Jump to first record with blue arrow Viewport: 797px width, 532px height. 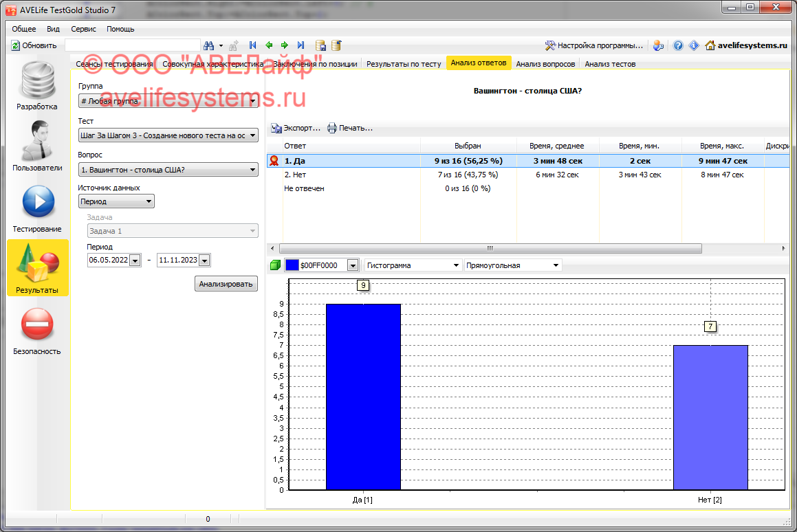pyautogui.click(x=252, y=45)
